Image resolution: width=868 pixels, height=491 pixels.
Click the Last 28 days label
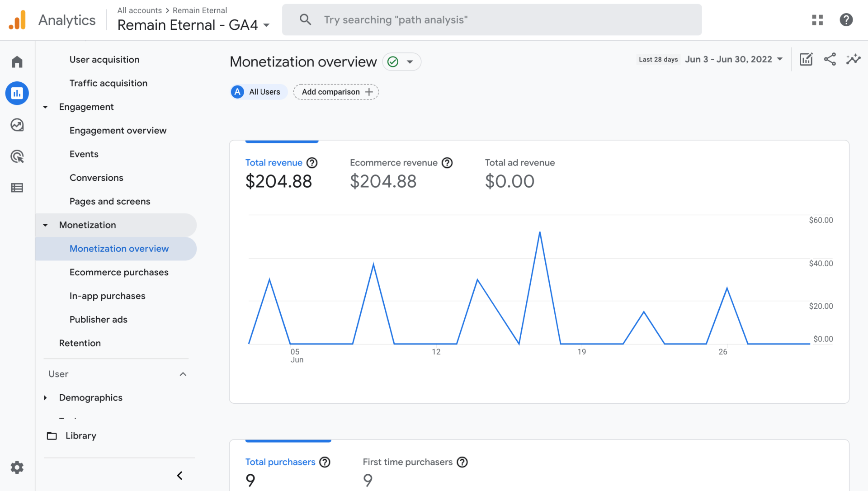tap(658, 59)
